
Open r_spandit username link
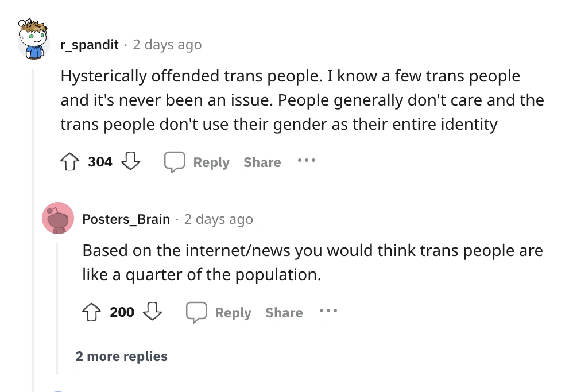(x=90, y=45)
